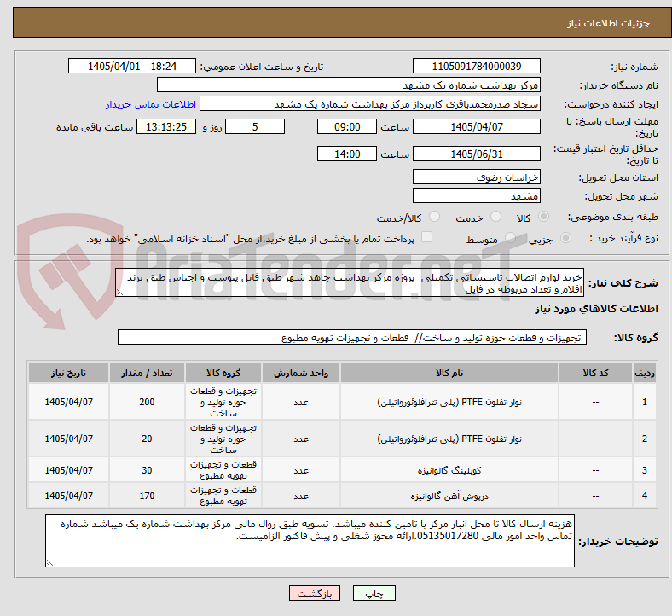Click the چاپ print button

(x=374, y=593)
